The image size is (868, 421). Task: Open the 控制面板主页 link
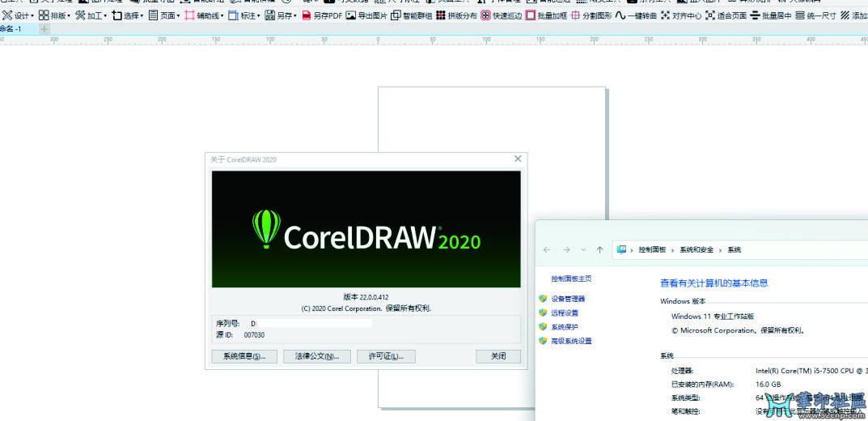[571, 279]
